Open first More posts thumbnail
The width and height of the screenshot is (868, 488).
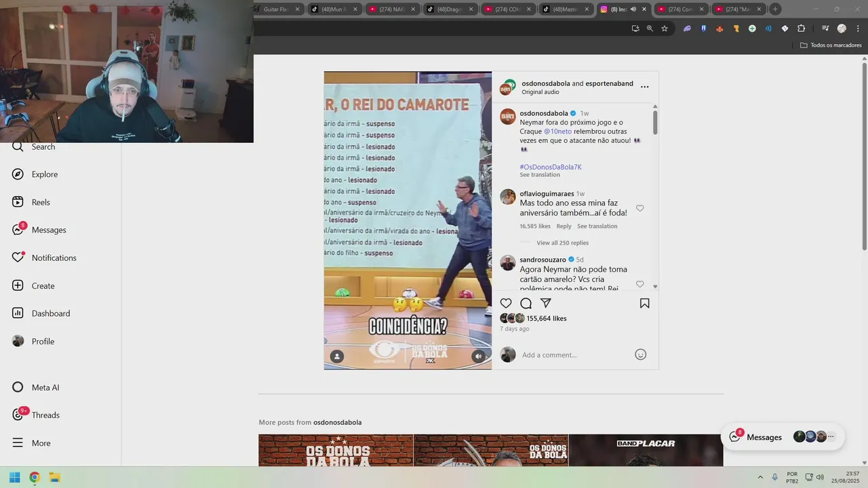pyautogui.click(x=336, y=450)
